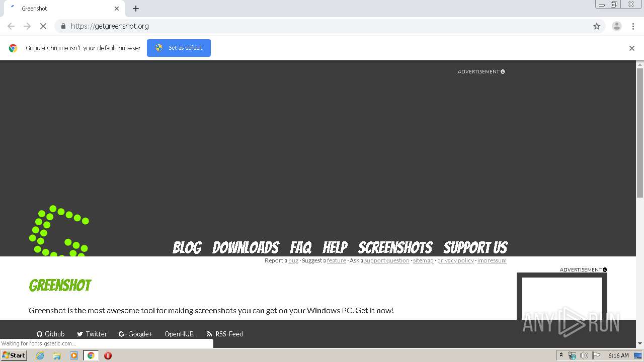Open the Help page
The height and width of the screenshot is (362, 644).
(x=335, y=247)
